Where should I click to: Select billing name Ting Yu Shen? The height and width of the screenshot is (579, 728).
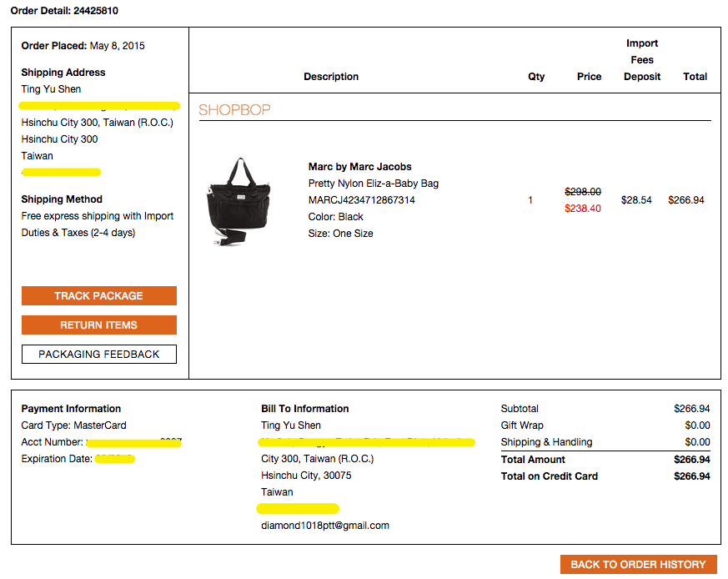(x=291, y=425)
